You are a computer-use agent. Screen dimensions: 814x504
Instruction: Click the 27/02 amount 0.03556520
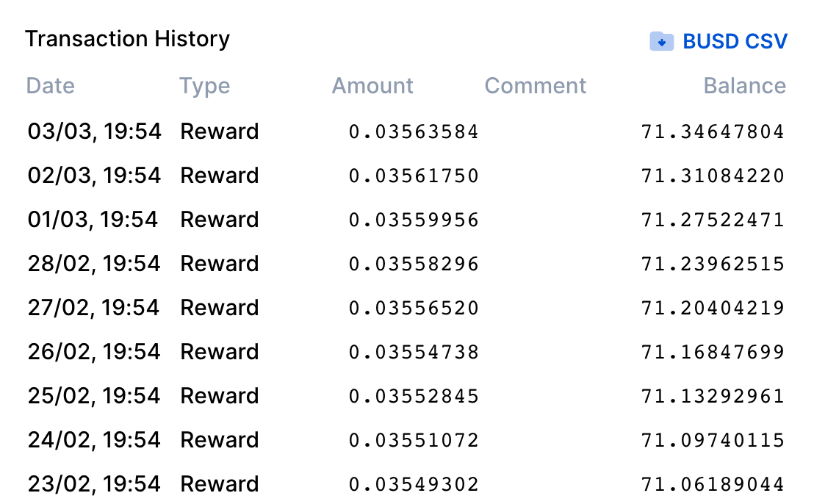point(413,309)
